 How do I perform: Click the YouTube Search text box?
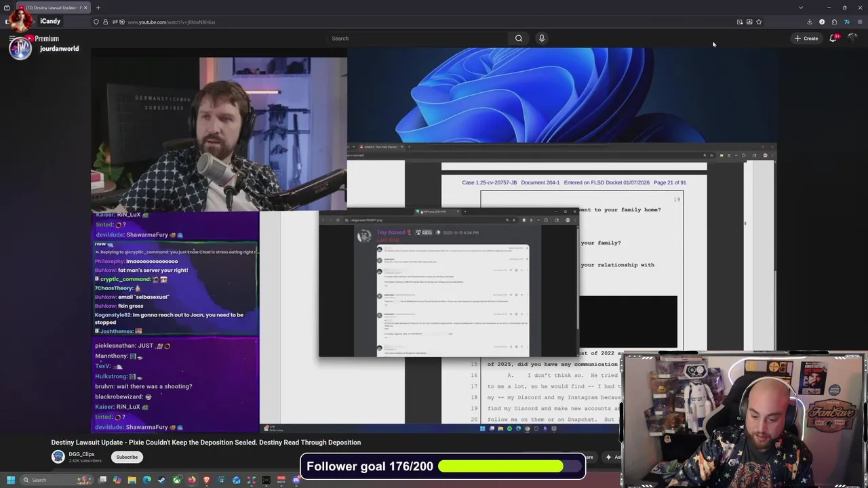[x=417, y=39]
